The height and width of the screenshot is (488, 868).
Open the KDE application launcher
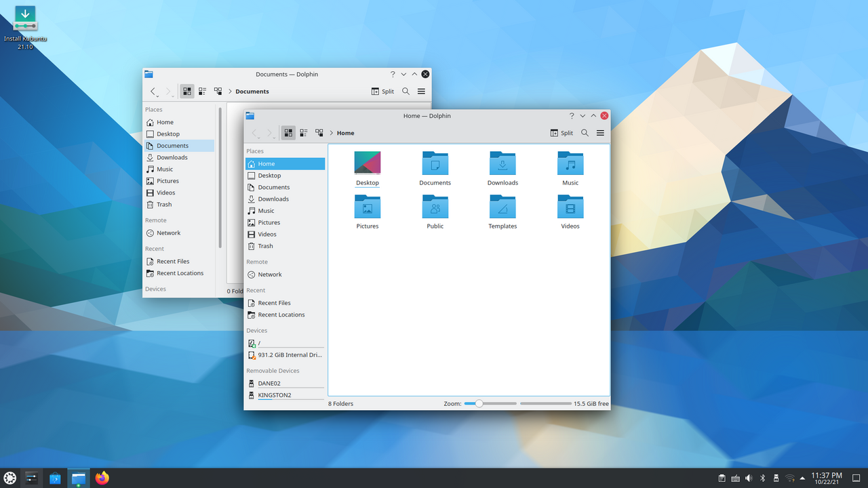[x=9, y=478]
